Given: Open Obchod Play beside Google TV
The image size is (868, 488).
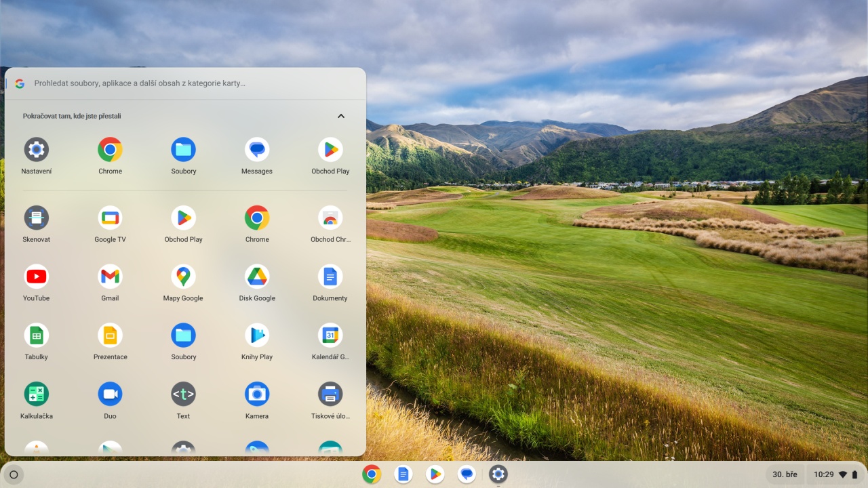Looking at the screenshot, I should 184,224.
